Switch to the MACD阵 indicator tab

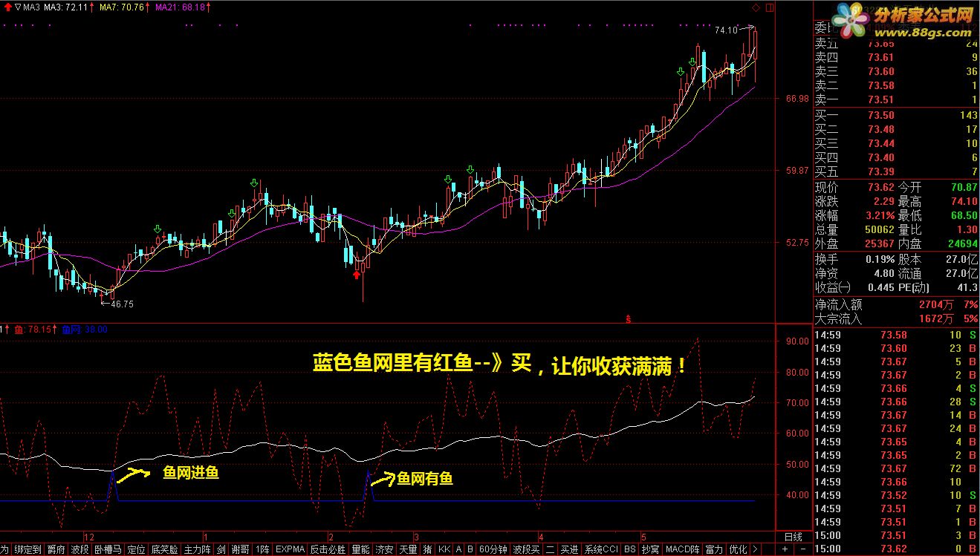(682, 549)
